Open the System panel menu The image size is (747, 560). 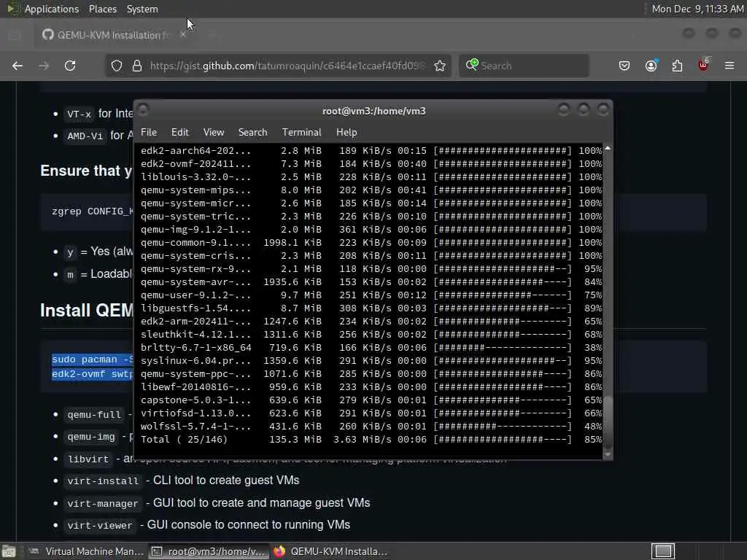coord(142,9)
